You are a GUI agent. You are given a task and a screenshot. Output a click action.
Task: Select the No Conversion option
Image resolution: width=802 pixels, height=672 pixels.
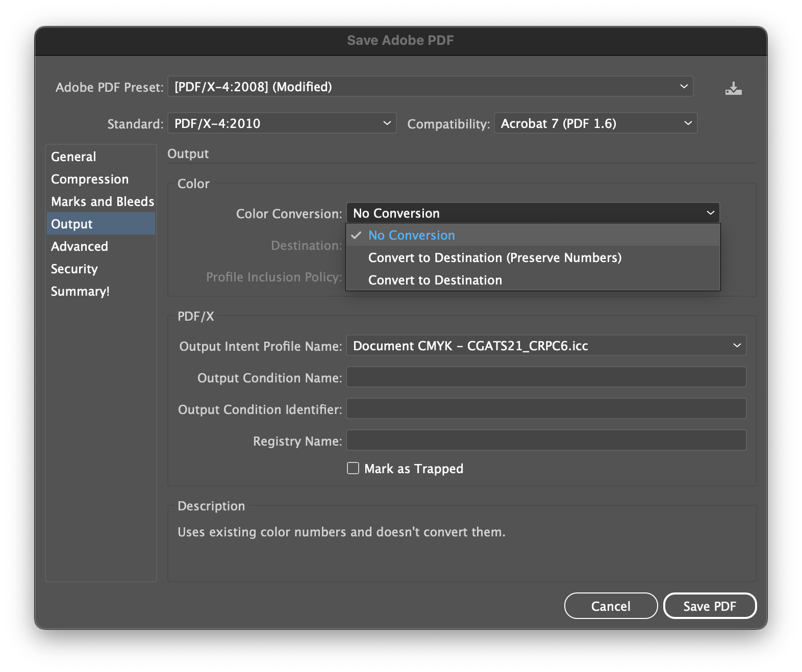(x=533, y=235)
